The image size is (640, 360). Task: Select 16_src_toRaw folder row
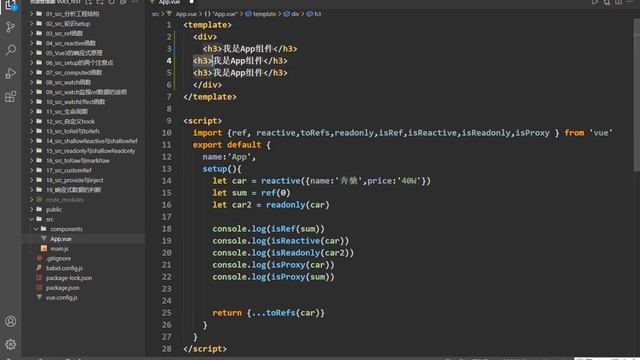pos(83,160)
